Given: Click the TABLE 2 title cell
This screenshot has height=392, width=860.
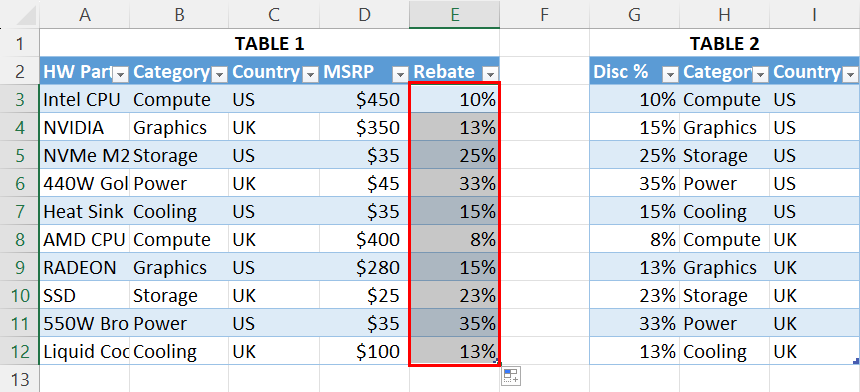Looking at the screenshot, I should click(x=725, y=43).
